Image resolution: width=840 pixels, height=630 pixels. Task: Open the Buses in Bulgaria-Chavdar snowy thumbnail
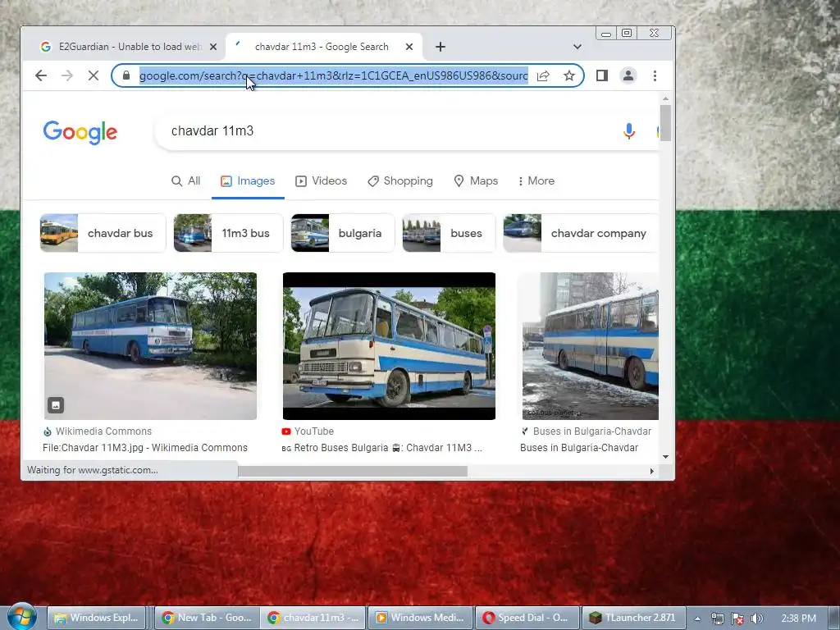coord(591,346)
